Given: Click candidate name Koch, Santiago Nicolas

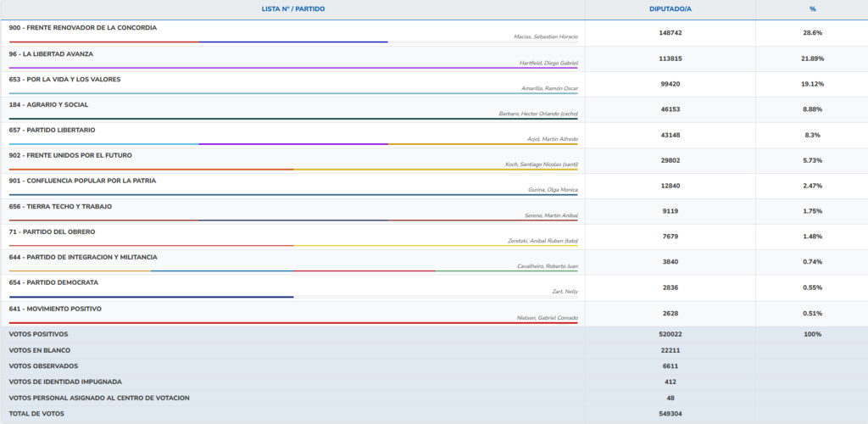Looking at the screenshot, I should (x=541, y=165).
